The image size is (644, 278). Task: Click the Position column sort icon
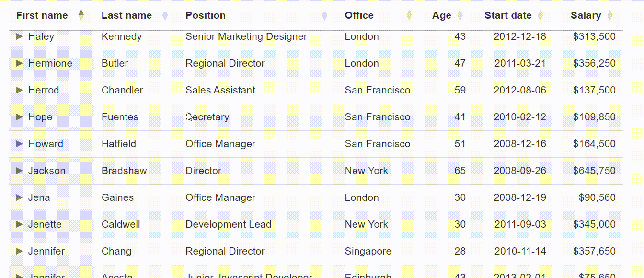point(324,15)
